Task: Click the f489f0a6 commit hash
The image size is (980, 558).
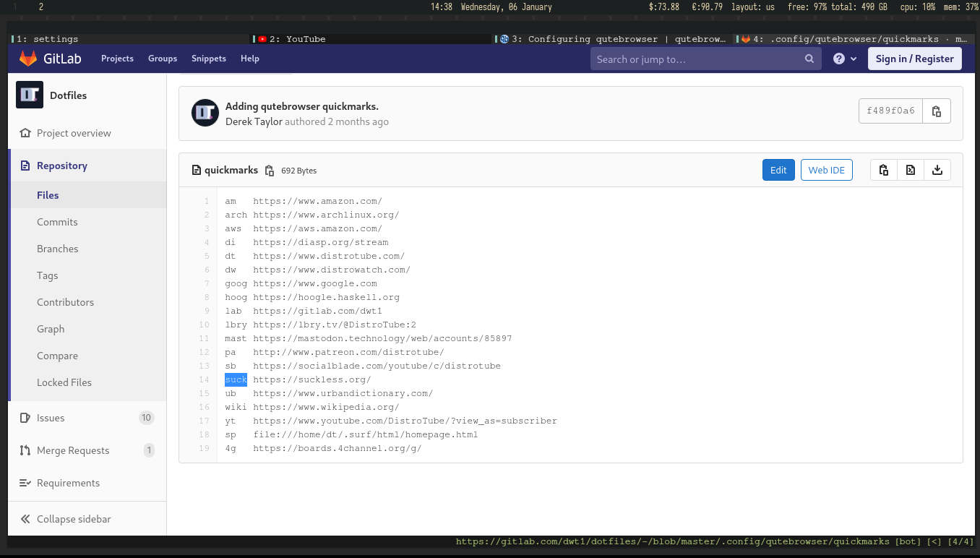Action: 891,111
